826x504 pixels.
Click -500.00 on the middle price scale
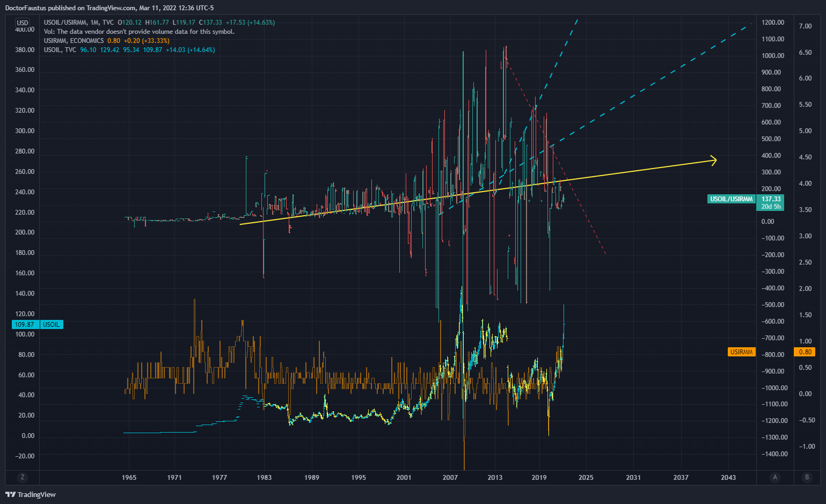click(x=773, y=305)
